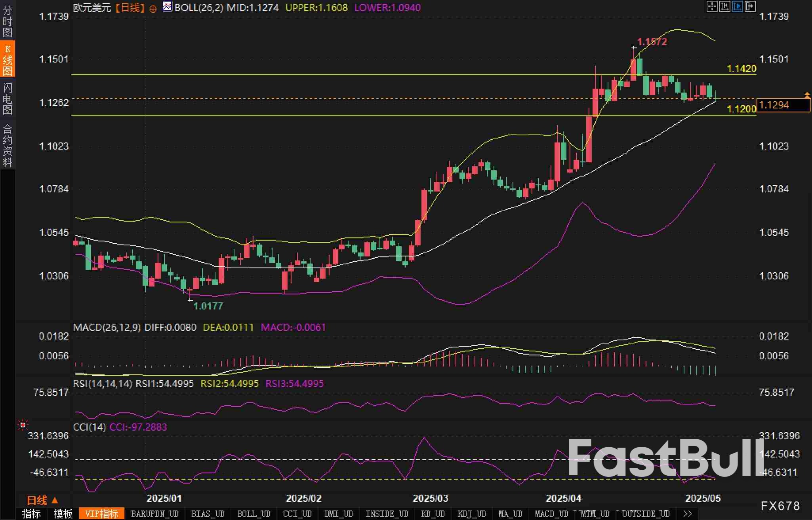Click the red sun marker icon near CCI
The image size is (812, 520).
pos(23,425)
